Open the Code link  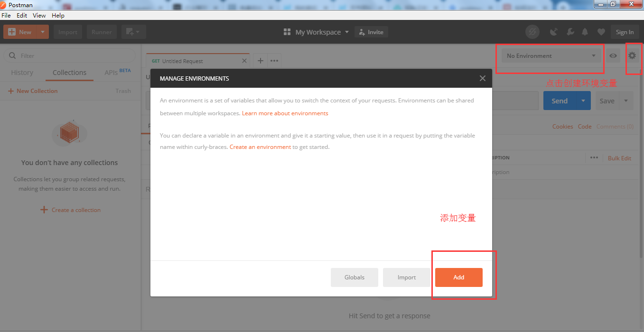click(585, 127)
